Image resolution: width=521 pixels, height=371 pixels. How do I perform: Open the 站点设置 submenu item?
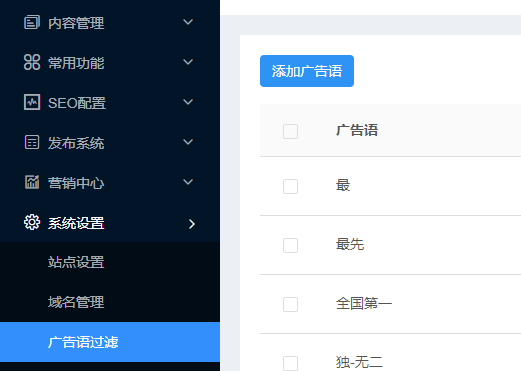click(76, 262)
